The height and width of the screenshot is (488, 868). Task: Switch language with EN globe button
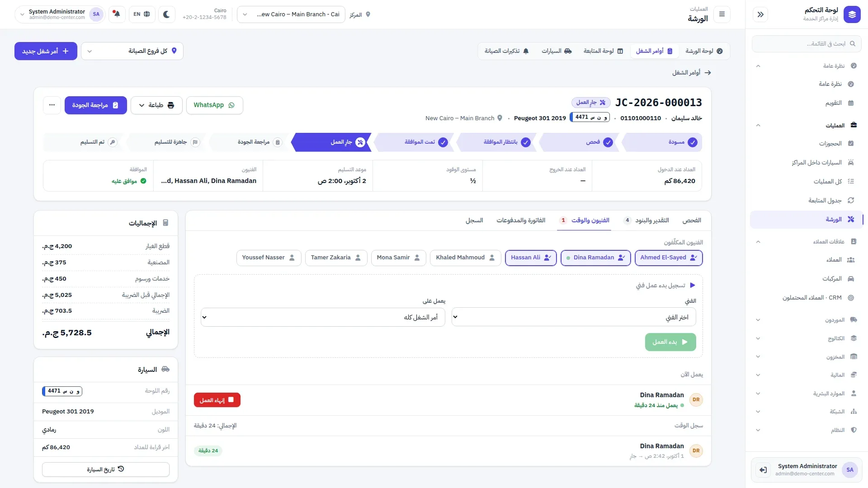coord(142,14)
